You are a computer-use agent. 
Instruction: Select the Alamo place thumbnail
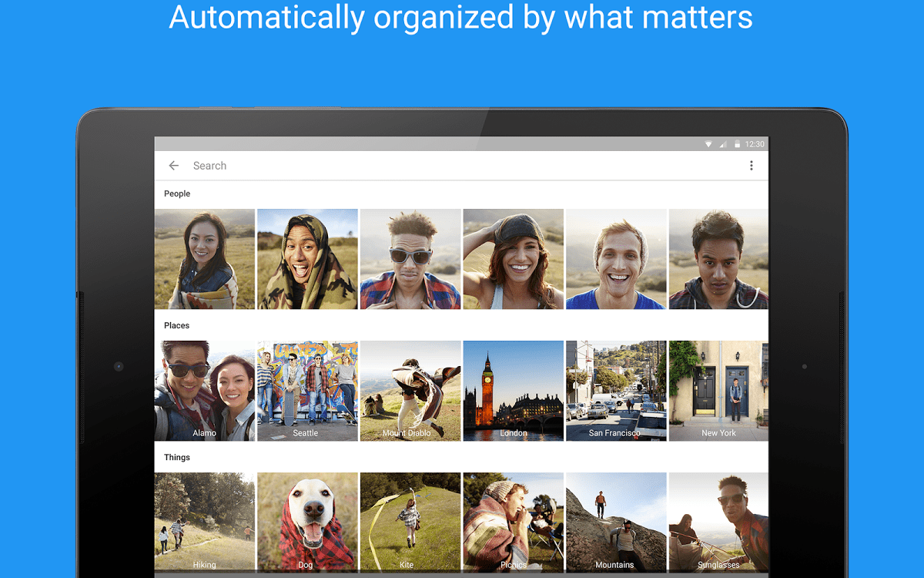[204, 391]
